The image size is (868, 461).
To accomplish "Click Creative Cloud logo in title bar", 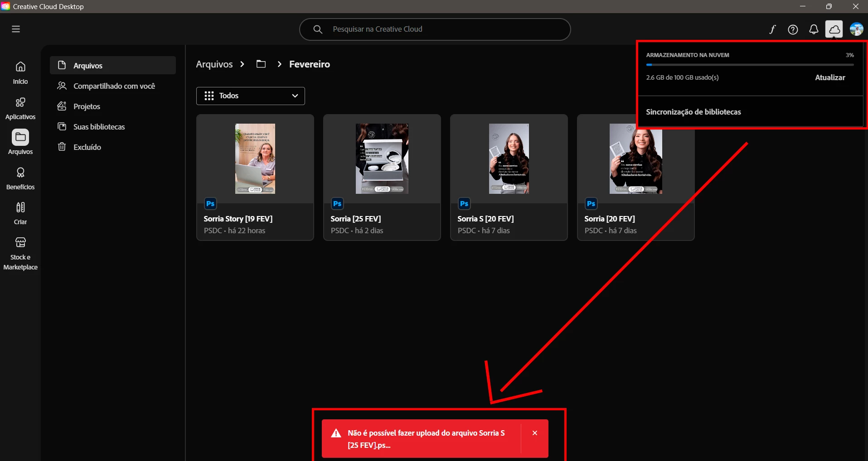I will [5, 6].
